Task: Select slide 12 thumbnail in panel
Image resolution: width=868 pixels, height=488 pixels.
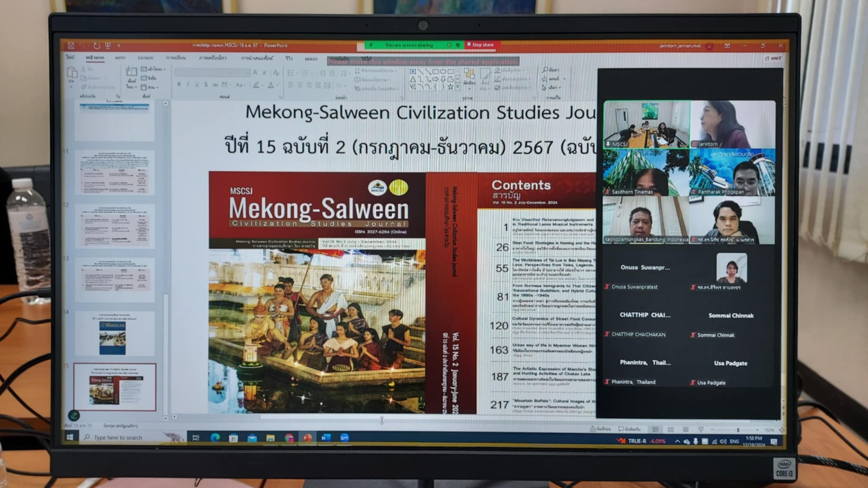Action: coord(114,226)
